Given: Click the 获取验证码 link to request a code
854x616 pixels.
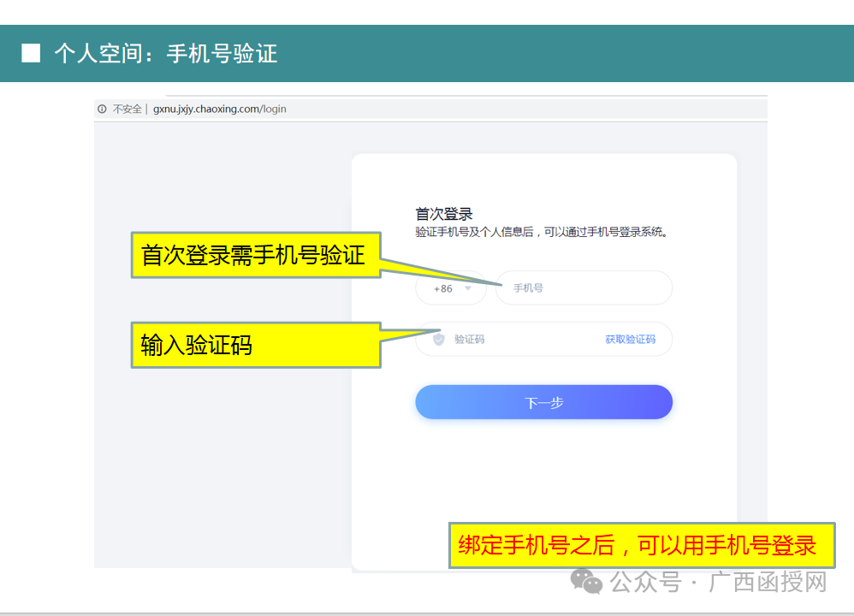Looking at the screenshot, I should coord(630,339).
